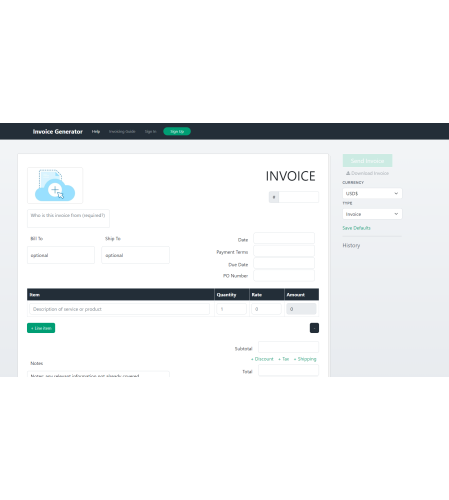
Task: Click the green + Line Item button
Action: point(41,328)
